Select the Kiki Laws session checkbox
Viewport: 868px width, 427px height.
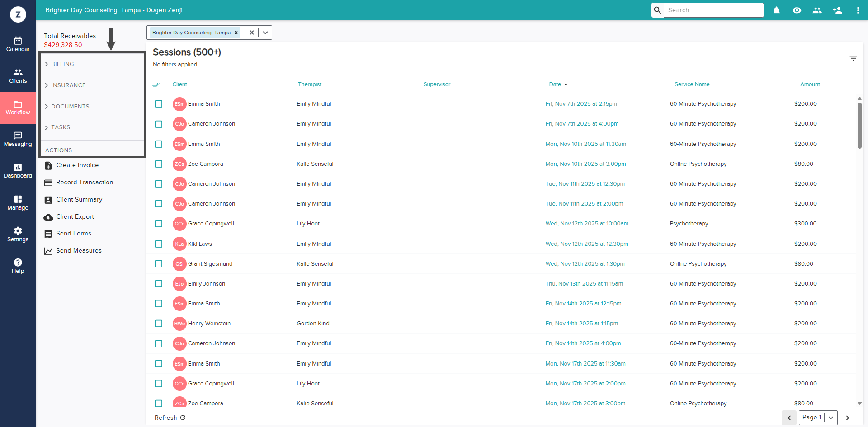pyautogui.click(x=159, y=244)
